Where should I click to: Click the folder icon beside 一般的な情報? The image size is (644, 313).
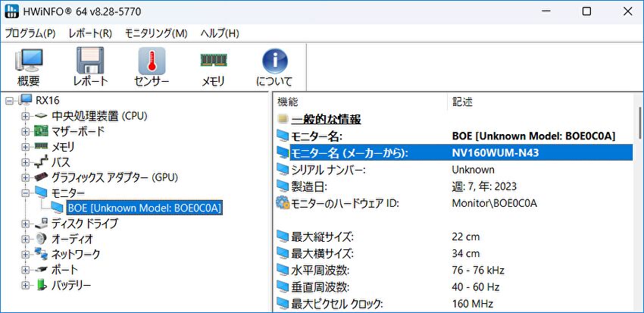[x=283, y=120]
